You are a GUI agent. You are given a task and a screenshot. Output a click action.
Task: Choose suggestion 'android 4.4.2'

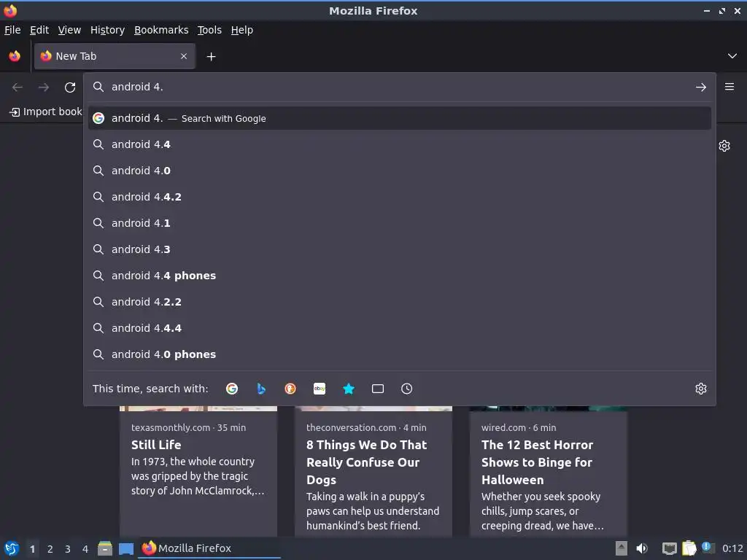click(x=399, y=197)
